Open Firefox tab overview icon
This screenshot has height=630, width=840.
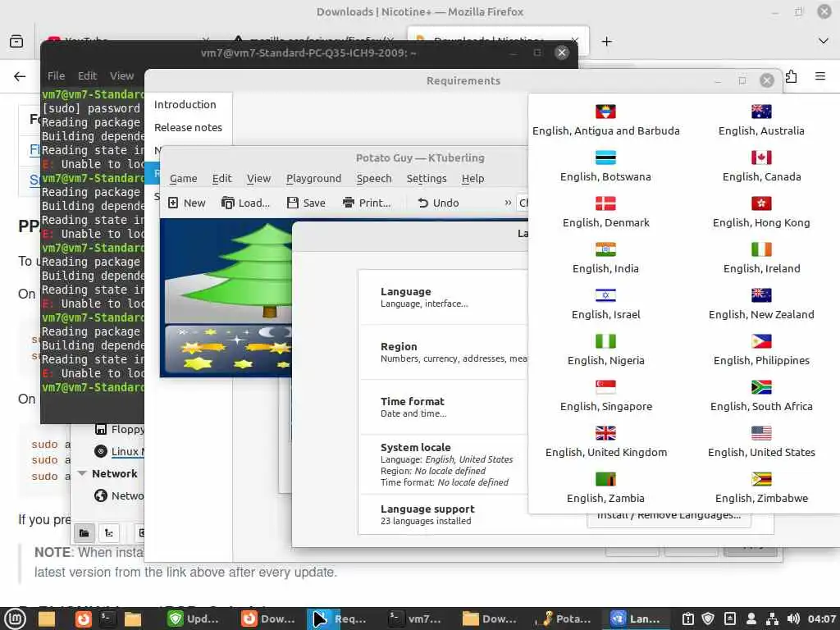(x=16, y=41)
